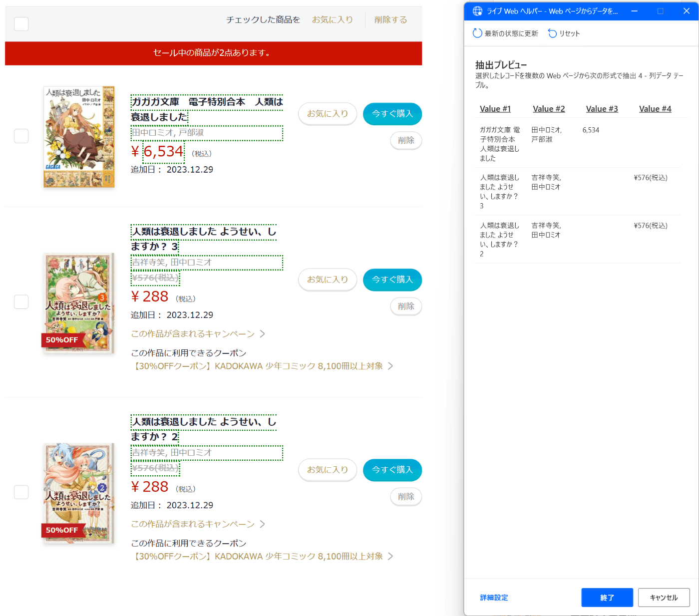
Task: Buy ガガガ文庫 電子特別合本 with 今すぐ購入
Action: pyautogui.click(x=392, y=114)
